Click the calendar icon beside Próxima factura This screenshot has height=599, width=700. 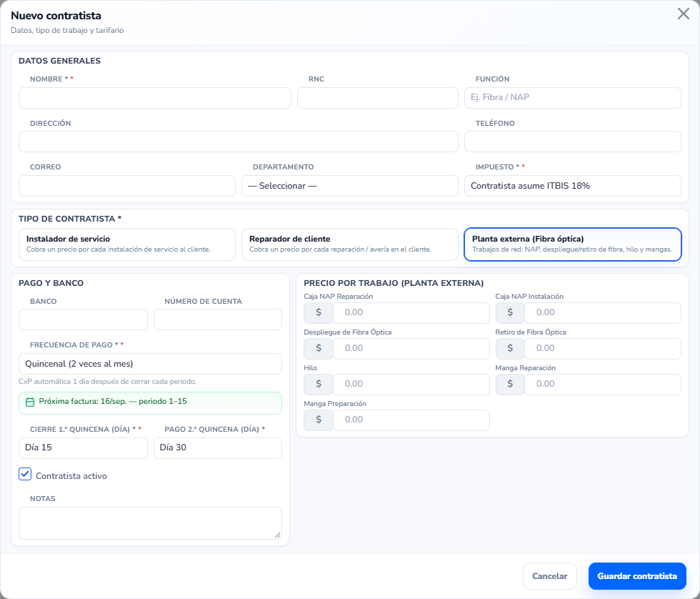point(30,402)
